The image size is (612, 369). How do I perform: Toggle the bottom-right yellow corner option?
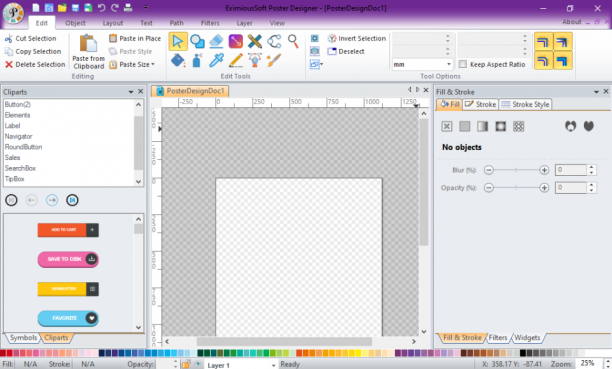(562, 61)
